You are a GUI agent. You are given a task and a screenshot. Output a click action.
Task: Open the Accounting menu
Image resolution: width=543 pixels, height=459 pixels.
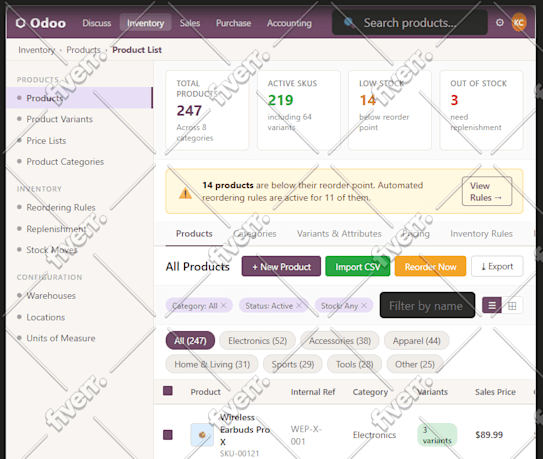click(289, 23)
